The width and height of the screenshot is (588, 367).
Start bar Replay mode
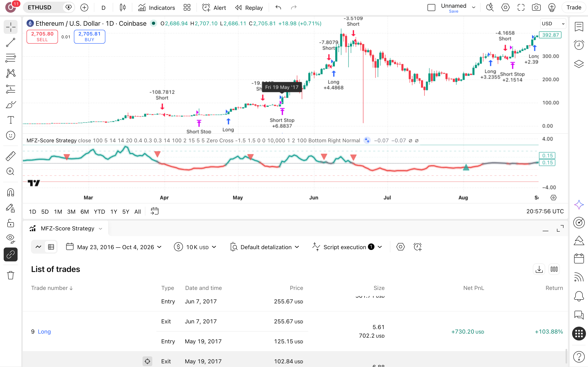click(x=249, y=8)
